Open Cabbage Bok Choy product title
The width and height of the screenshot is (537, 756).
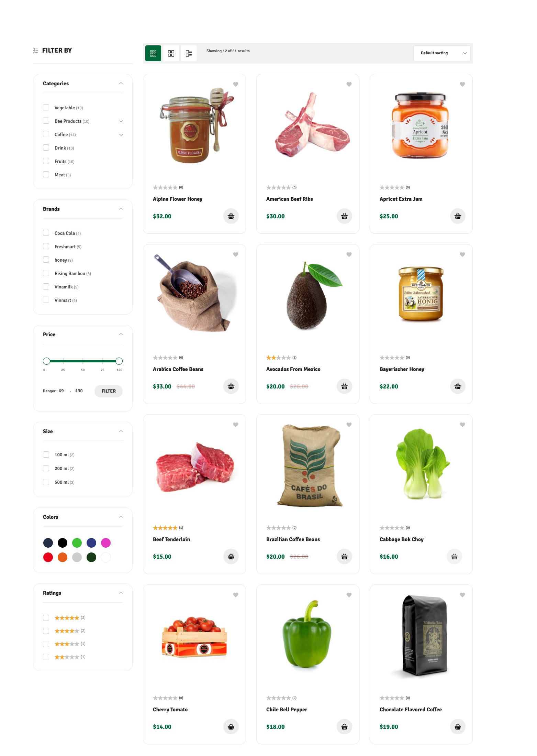click(x=401, y=539)
